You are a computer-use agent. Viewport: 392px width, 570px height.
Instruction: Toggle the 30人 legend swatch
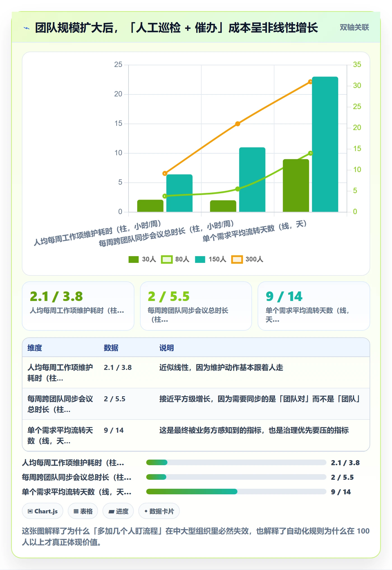134,259
